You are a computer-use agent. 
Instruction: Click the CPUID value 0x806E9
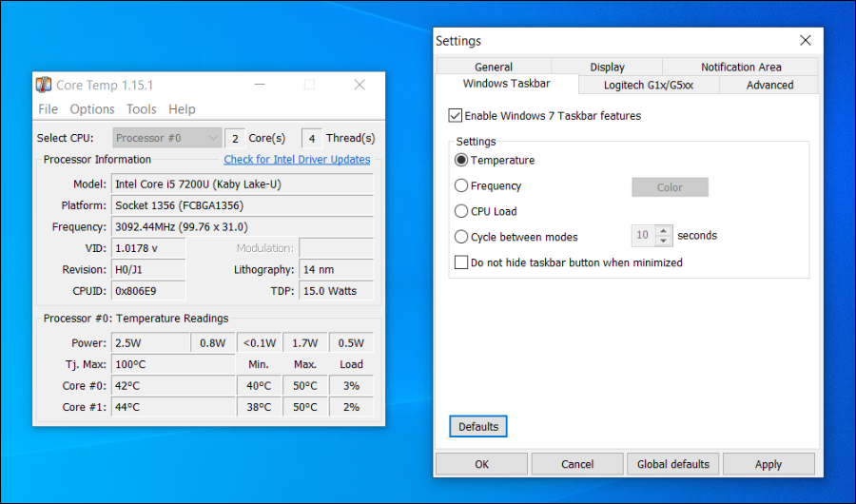pyautogui.click(x=148, y=290)
